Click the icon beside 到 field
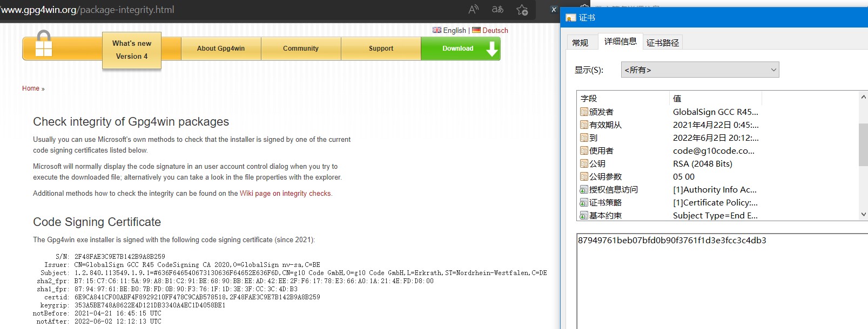The height and width of the screenshot is (329, 868). coord(584,138)
